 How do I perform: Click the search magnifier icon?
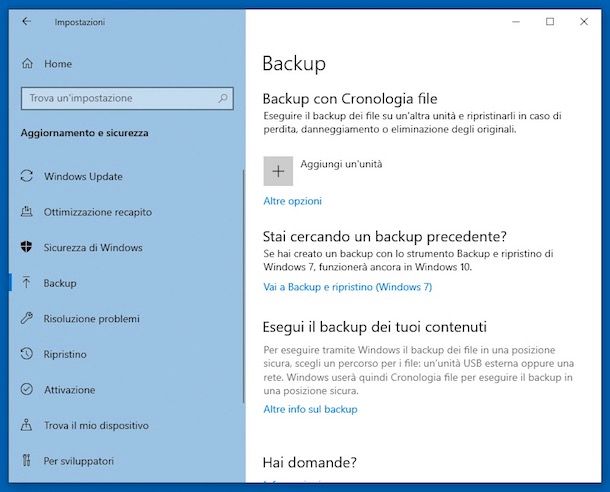tap(223, 98)
